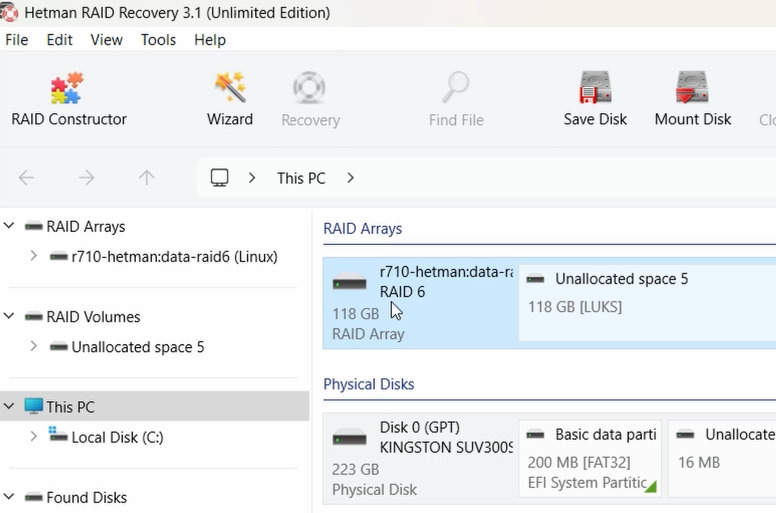Screen dimensions: 776x513
Task: Select Local Disk (C:) in tree
Action: coord(117,437)
